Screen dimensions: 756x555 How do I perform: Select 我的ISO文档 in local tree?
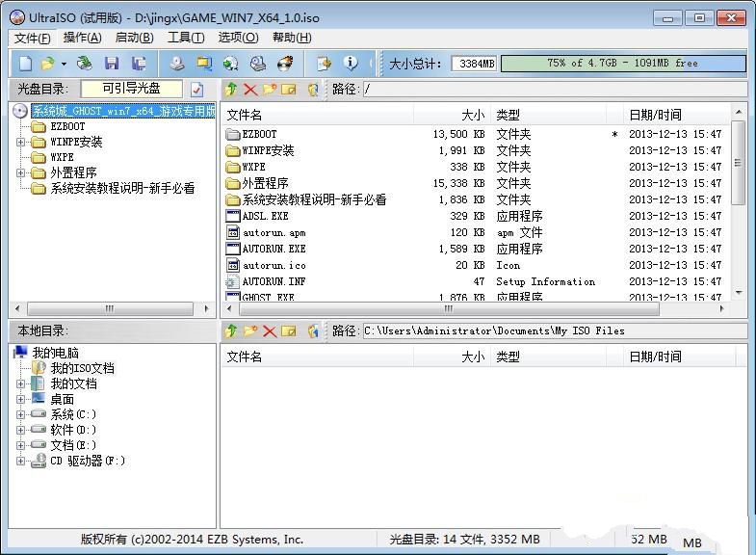coord(82,368)
